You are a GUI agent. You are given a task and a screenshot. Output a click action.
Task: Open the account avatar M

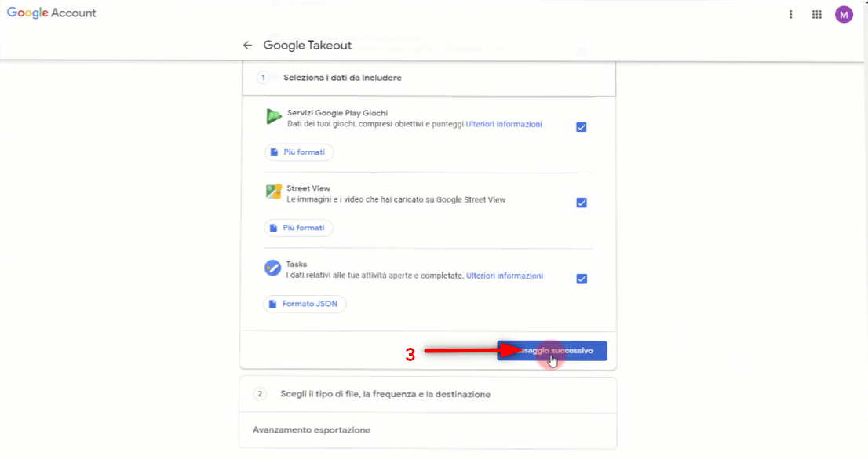[x=844, y=15]
